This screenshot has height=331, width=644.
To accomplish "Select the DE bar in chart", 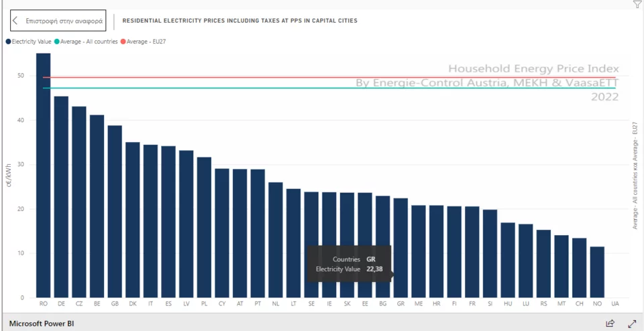I will [61, 197].
